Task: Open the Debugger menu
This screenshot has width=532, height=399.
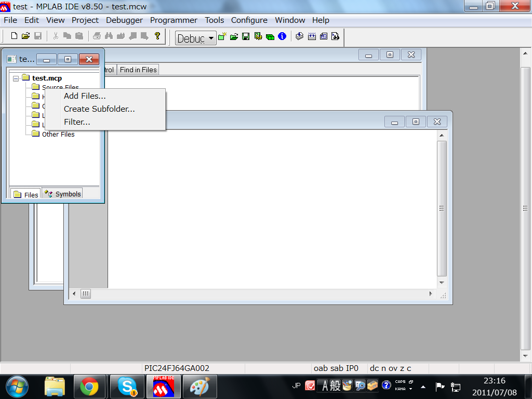Action: [x=124, y=20]
